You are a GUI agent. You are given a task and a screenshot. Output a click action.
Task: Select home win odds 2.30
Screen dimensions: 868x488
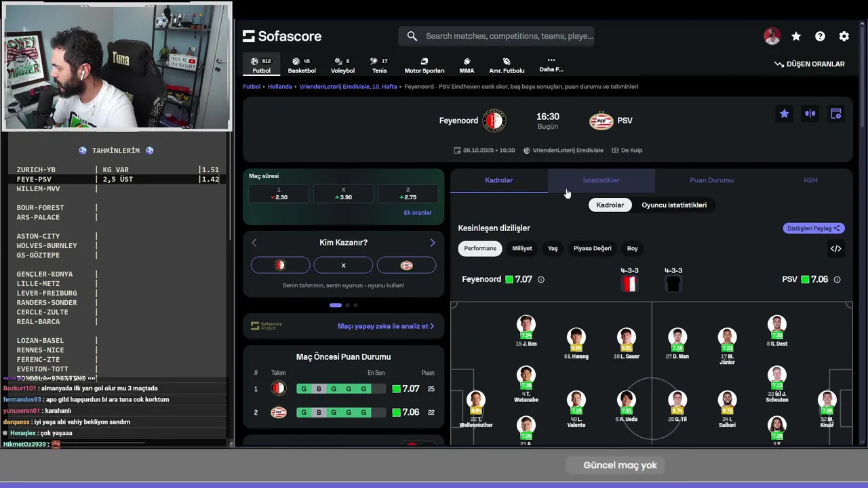279,194
